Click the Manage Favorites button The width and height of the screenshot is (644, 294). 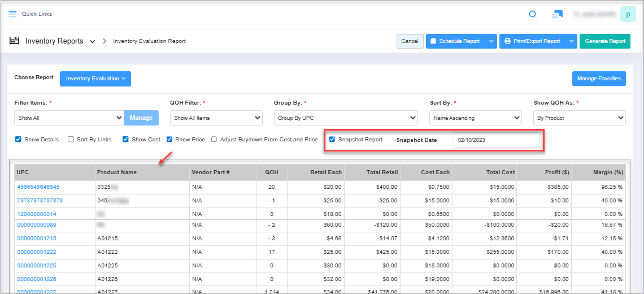(x=599, y=79)
